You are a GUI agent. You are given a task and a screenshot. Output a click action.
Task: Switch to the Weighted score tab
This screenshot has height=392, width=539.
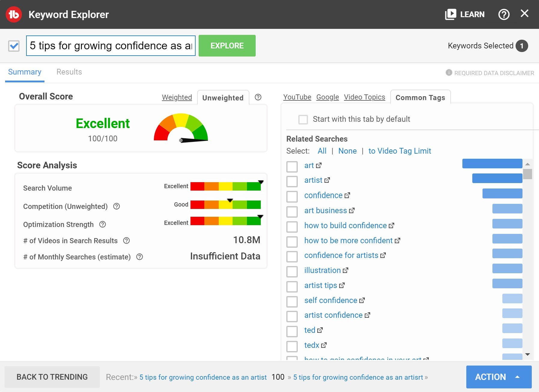click(x=177, y=97)
